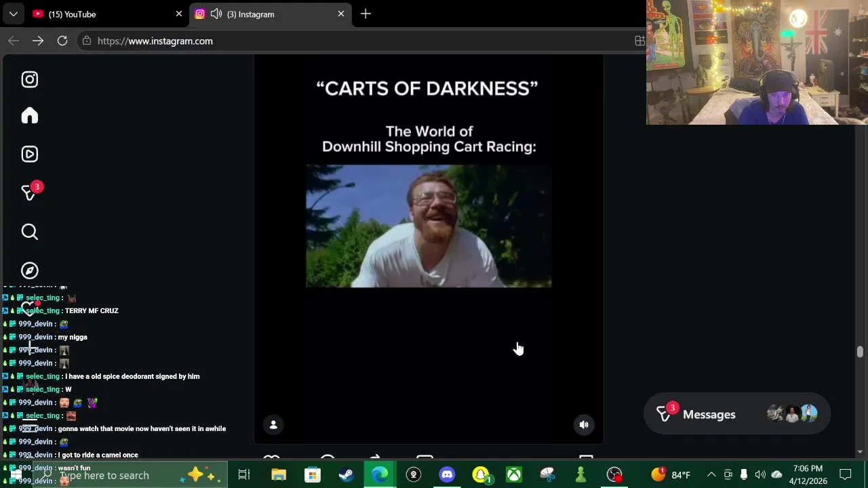This screenshot has width=868, height=488.
Task: Mute the reel with speaker button
Action: (584, 425)
